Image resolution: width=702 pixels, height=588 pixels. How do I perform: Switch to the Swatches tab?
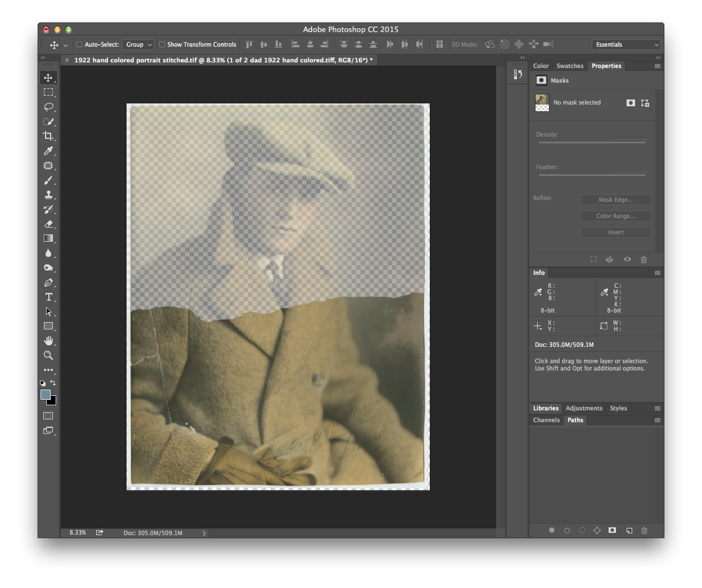click(570, 66)
